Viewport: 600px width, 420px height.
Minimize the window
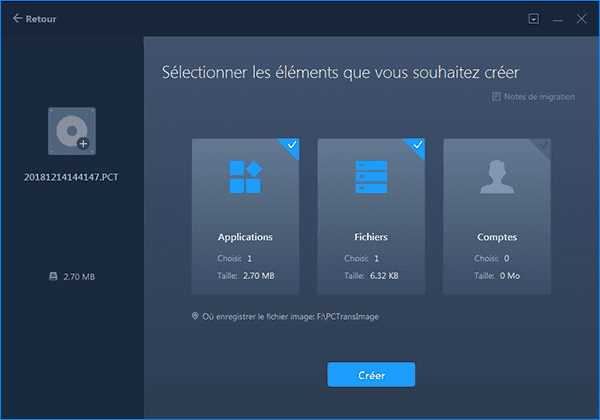coord(558,19)
